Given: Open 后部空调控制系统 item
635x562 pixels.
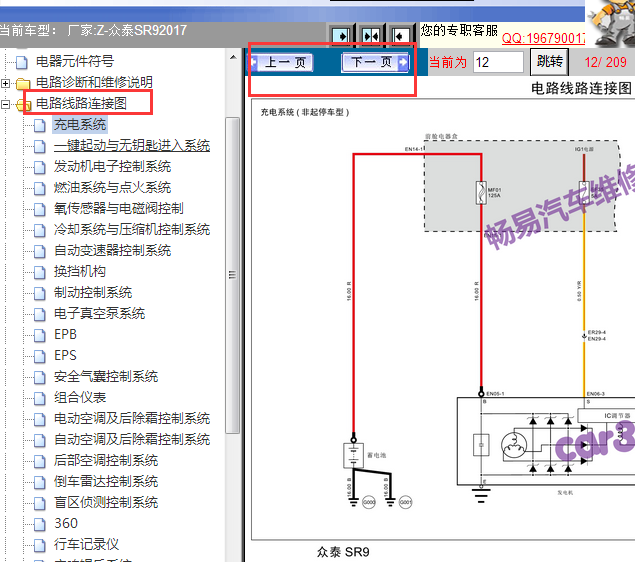Looking at the screenshot, I should (x=106, y=461).
